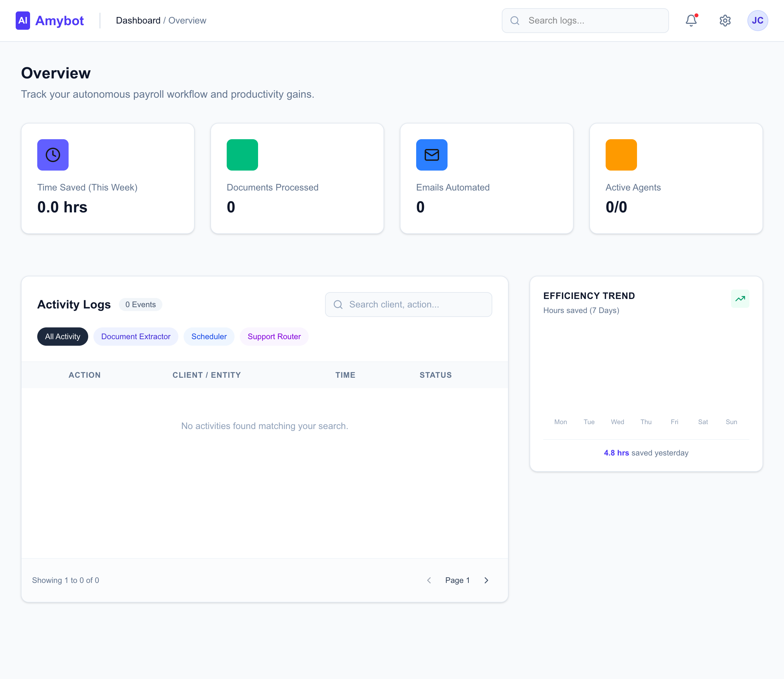The image size is (784, 679).
Task: Click the Efficiency Trend growth chart icon
Action: [740, 299]
